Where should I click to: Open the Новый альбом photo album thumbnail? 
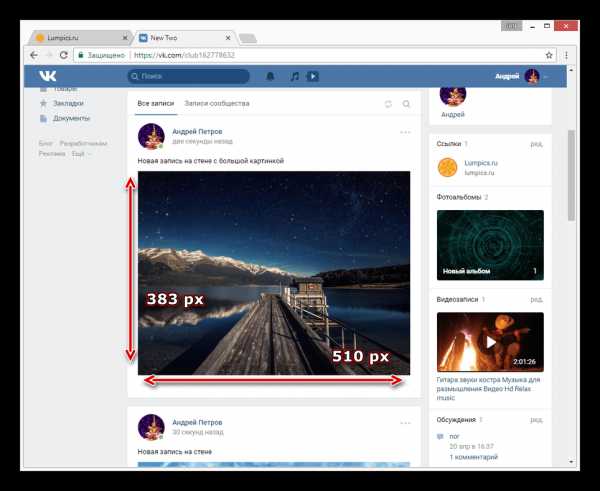point(490,245)
